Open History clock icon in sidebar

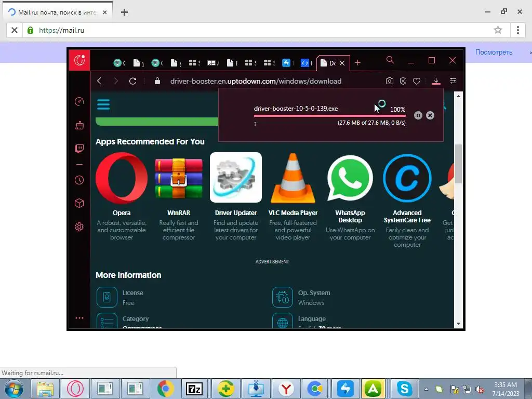[79, 180]
